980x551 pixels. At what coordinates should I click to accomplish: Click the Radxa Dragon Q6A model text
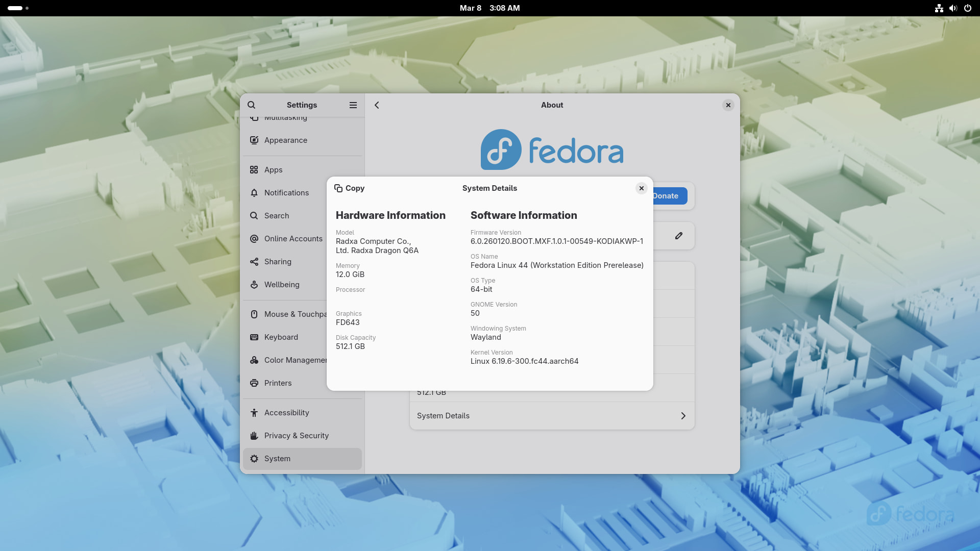pos(377,246)
